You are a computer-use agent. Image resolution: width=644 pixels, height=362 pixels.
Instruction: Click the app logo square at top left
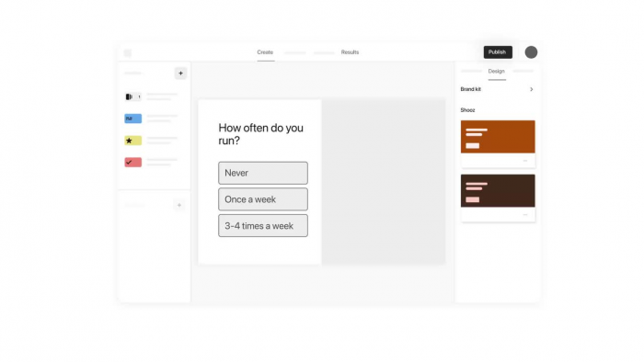click(x=128, y=53)
